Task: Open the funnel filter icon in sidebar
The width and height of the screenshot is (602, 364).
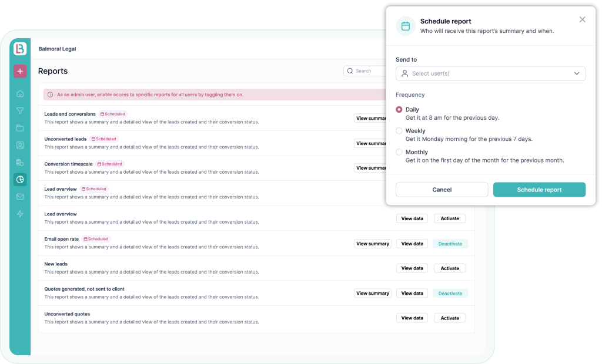Action: tap(20, 111)
